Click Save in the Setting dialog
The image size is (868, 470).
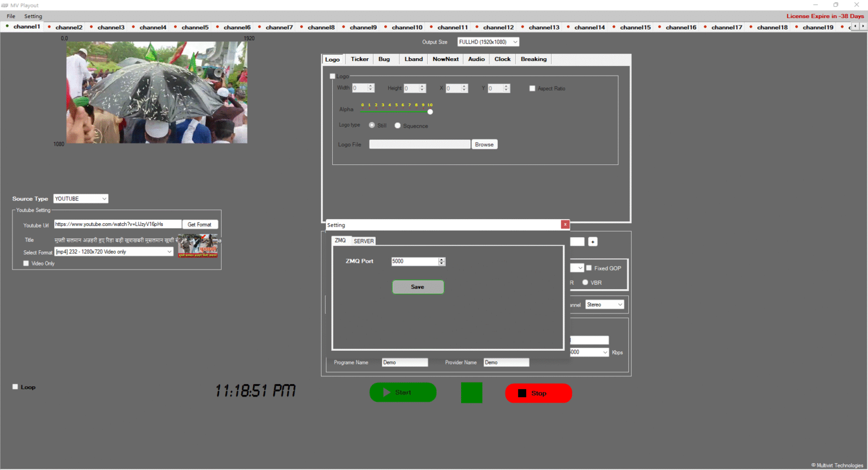(x=418, y=287)
